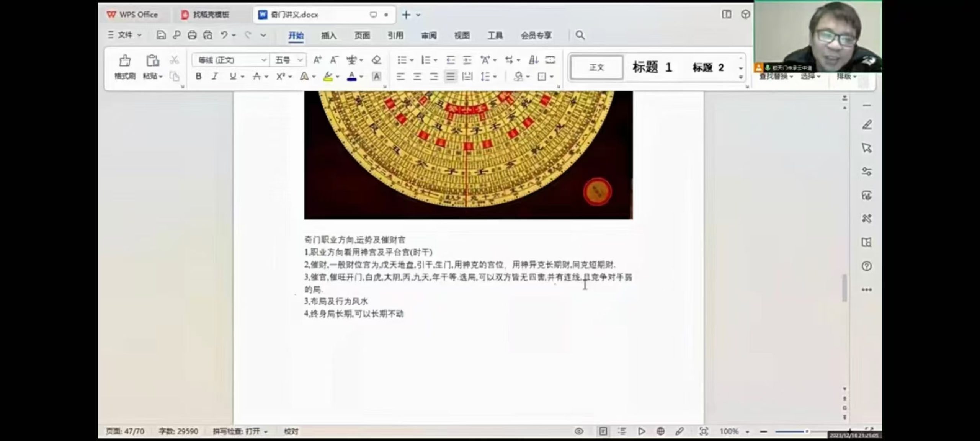This screenshot has width=980, height=441.
Task: Expand the styles gallery arrow
Action: pos(741,77)
